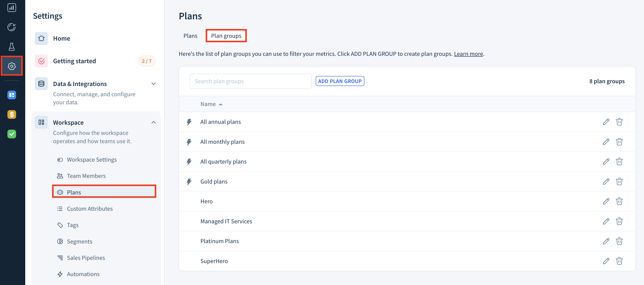Open Automations settings
The width and height of the screenshot is (644, 285).
click(83, 274)
